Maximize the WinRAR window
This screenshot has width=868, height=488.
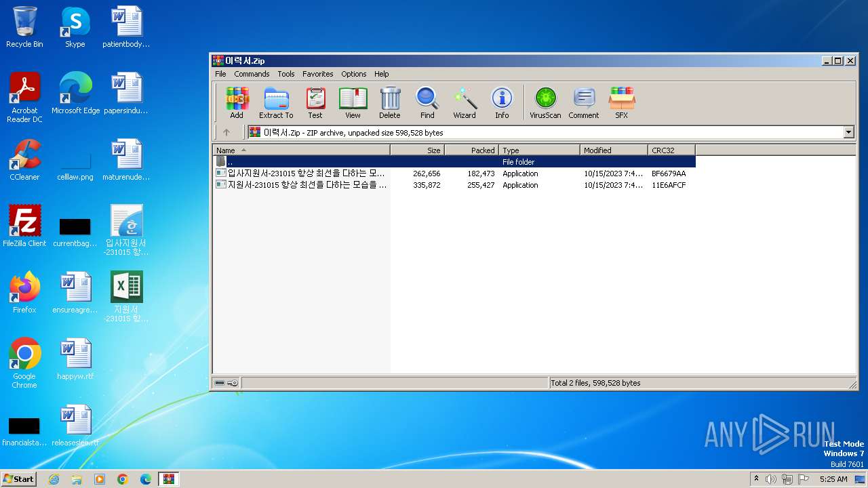pyautogui.click(x=837, y=61)
